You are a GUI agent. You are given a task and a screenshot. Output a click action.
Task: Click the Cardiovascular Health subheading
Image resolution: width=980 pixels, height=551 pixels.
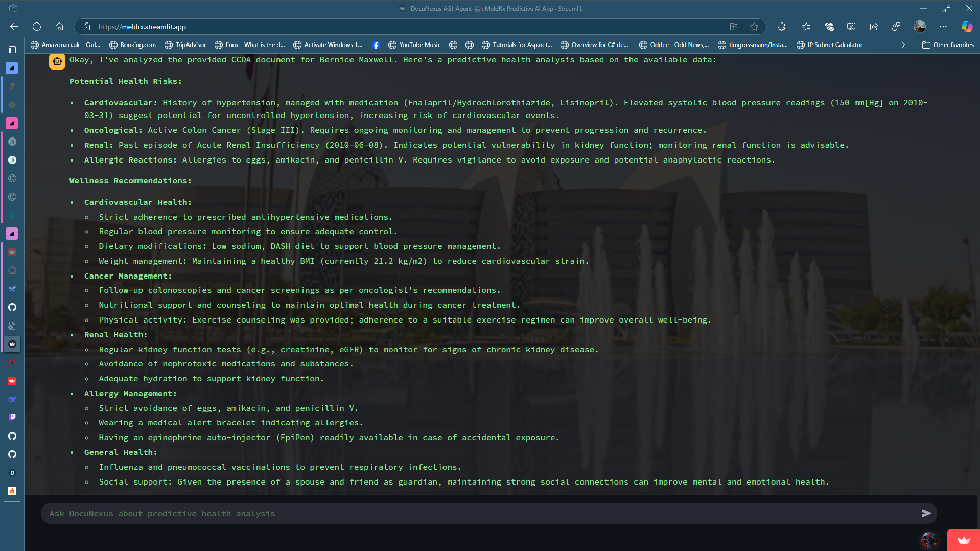tap(138, 202)
